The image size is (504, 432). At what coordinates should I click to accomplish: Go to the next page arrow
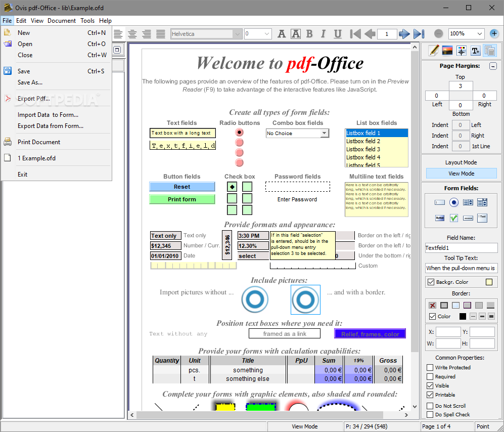click(404, 34)
